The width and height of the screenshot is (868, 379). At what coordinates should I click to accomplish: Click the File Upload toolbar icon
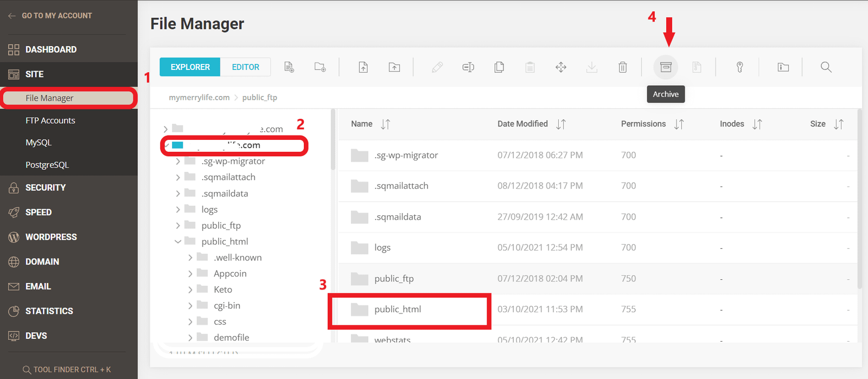(x=363, y=67)
